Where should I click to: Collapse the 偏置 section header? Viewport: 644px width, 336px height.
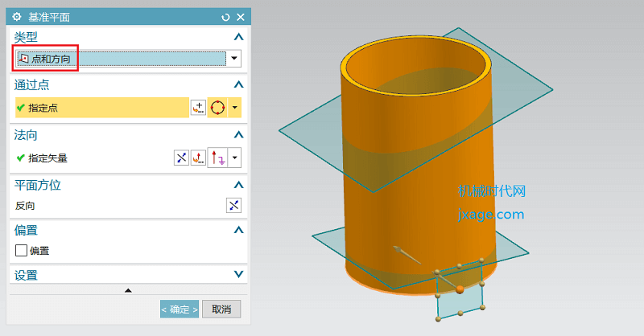[238, 230]
